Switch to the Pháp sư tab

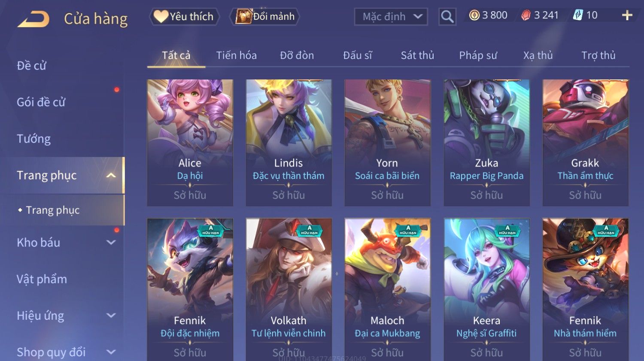click(x=478, y=55)
